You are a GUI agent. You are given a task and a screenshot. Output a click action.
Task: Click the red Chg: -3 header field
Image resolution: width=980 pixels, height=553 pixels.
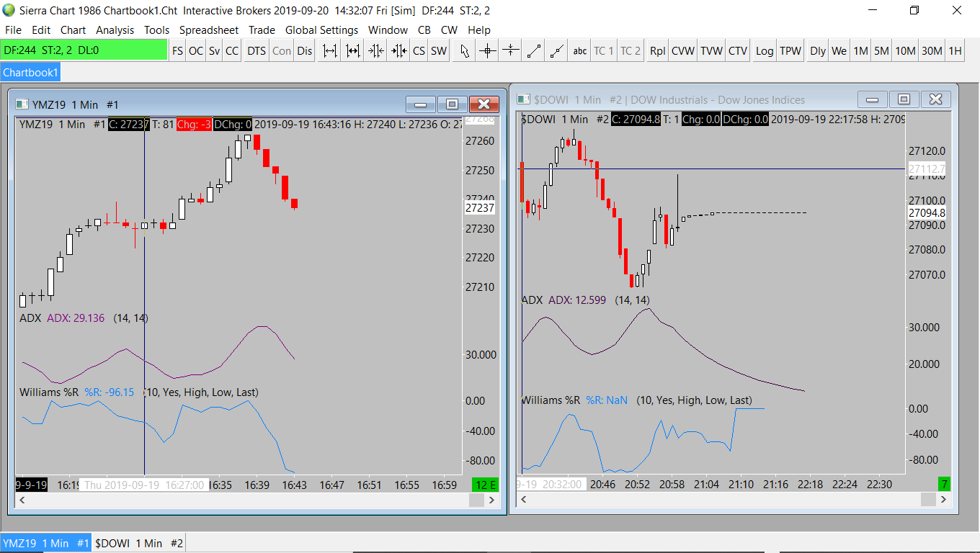194,124
